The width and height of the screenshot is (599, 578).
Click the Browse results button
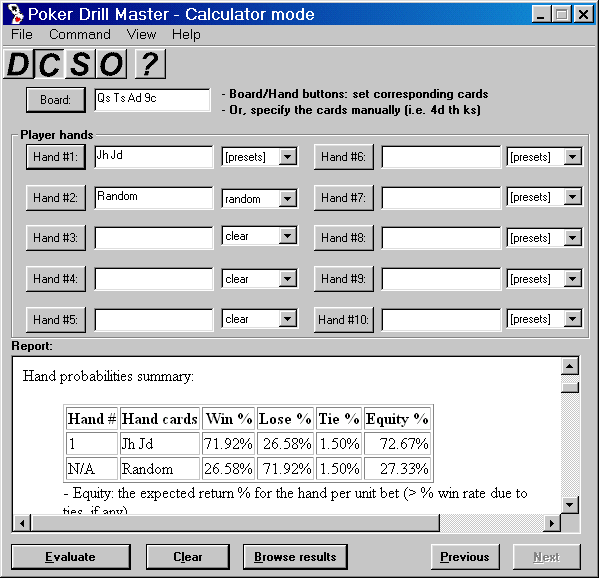click(295, 557)
